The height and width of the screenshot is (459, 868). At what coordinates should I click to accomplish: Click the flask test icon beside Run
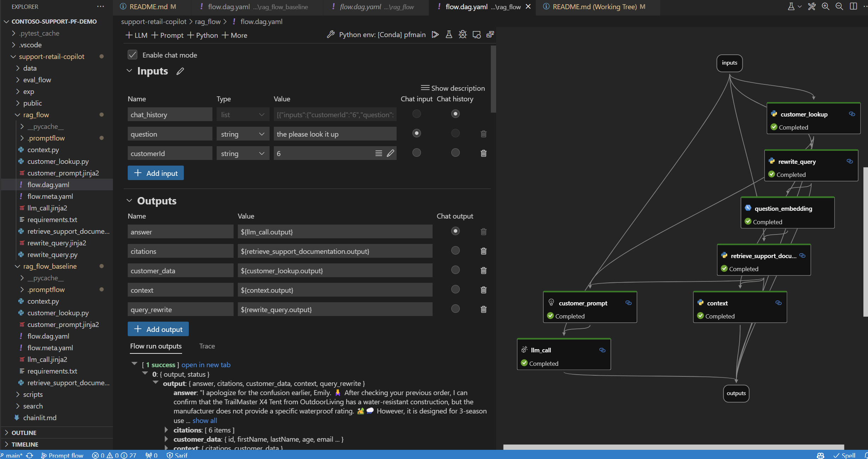point(449,35)
